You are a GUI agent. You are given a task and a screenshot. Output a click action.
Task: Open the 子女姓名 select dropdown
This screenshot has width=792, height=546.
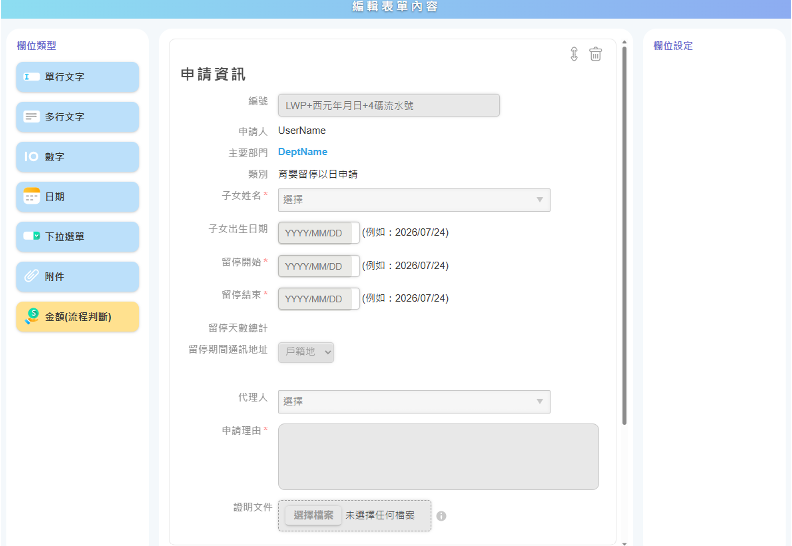pyautogui.click(x=414, y=200)
